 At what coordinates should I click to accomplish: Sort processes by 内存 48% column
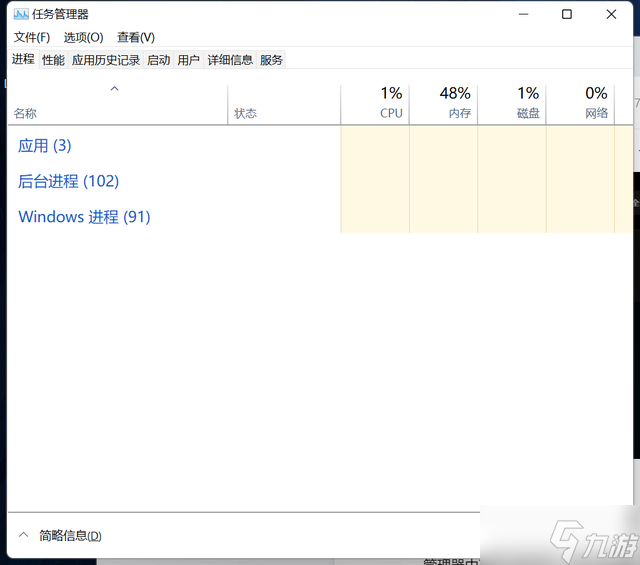[x=444, y=105]
